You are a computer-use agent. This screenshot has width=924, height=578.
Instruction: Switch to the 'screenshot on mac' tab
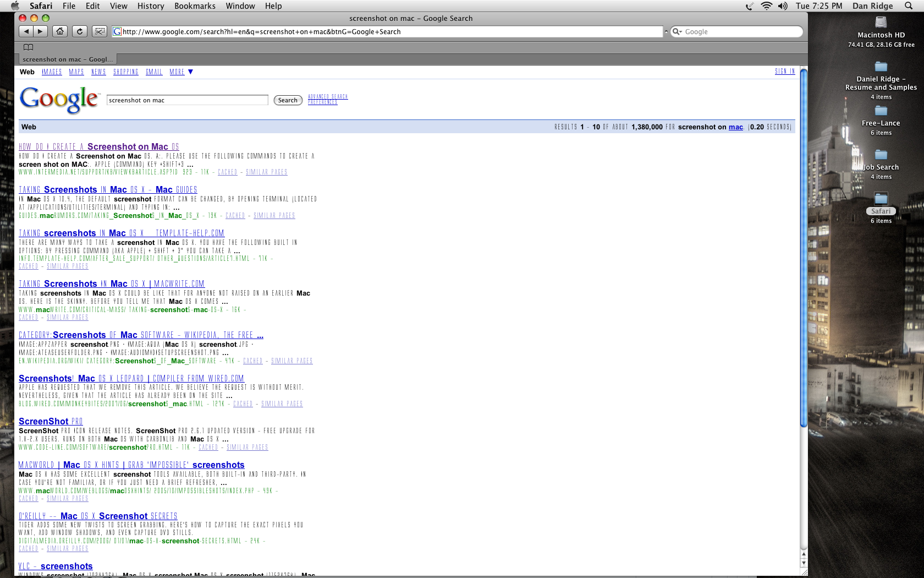point(67,59)
